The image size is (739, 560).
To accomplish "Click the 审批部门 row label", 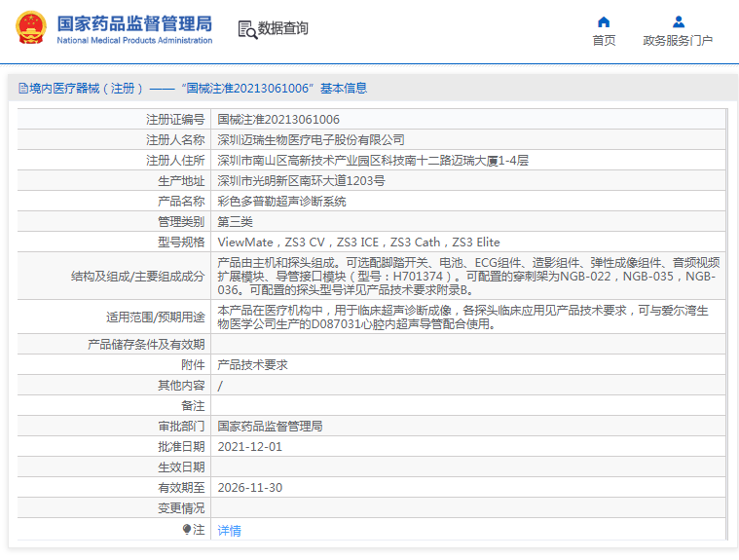I will [x=181, y=427].
